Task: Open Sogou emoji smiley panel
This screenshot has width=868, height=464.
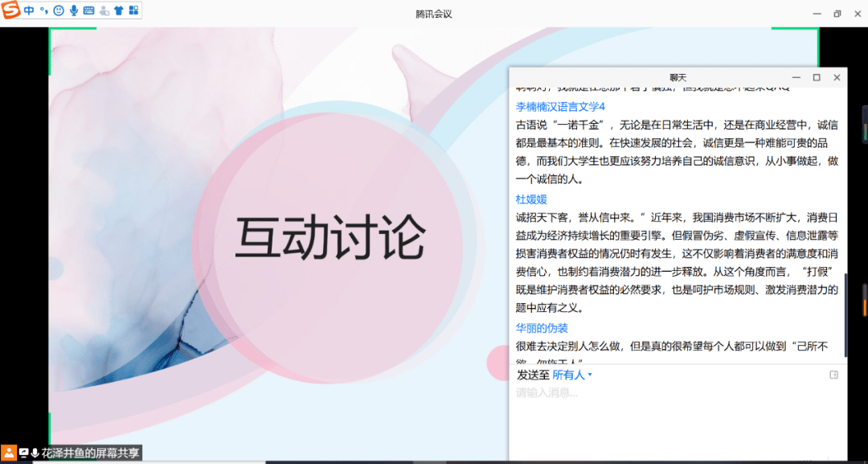Action: [x=59, y=10]
